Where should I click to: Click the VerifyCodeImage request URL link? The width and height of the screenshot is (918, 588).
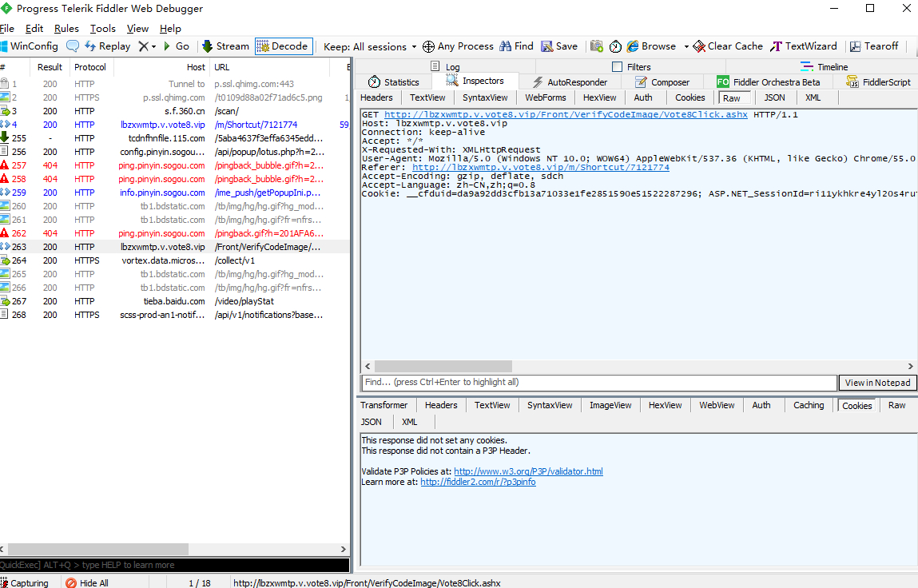pyautogui.click(x=566, y=114)
